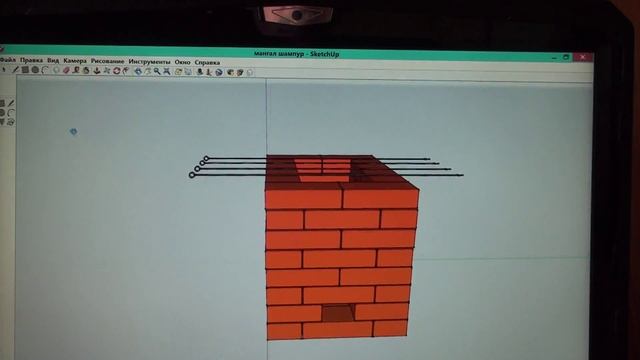
Task: Open the Файл menu
Action: tap(7, 60)
